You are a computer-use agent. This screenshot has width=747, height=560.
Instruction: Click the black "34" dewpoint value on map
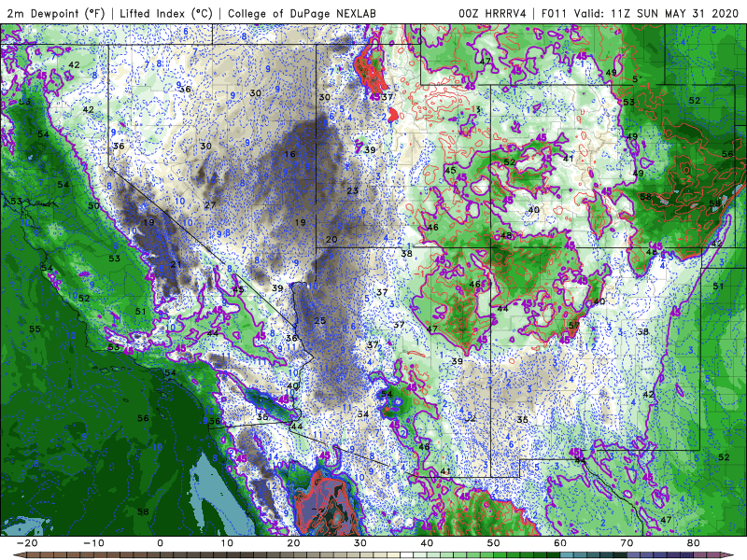[363, 413]
